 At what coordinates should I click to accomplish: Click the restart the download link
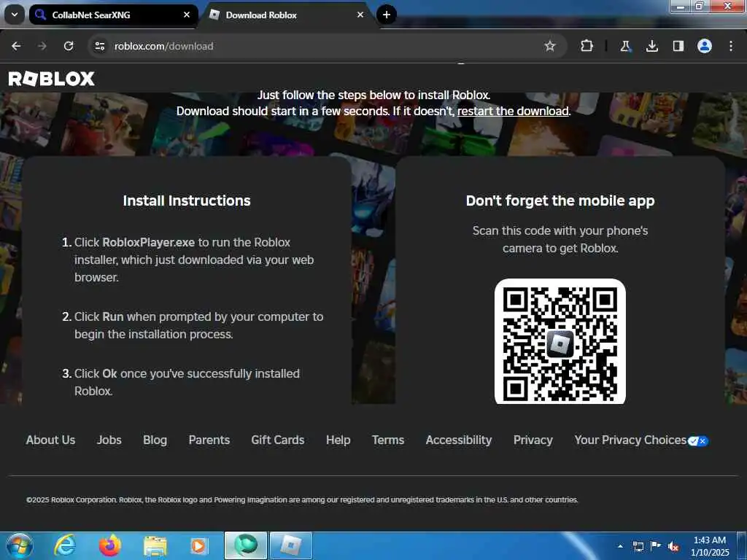point(513,111)
